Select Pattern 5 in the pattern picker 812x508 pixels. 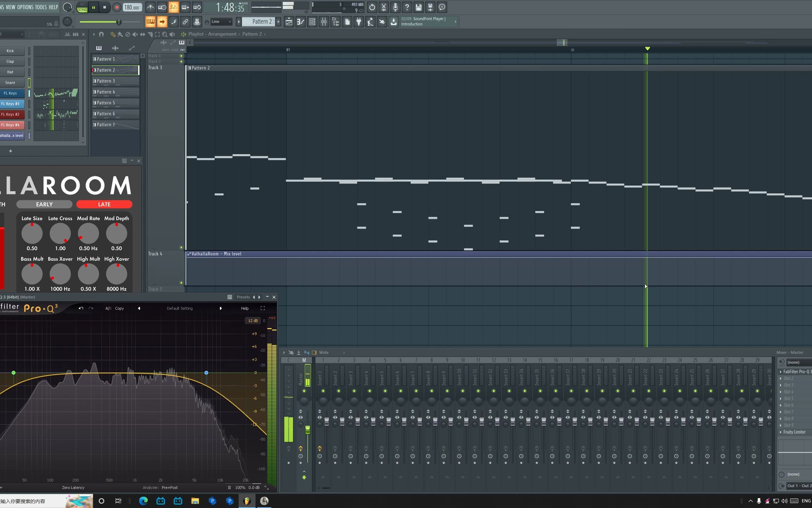click(x=116, y=103)
